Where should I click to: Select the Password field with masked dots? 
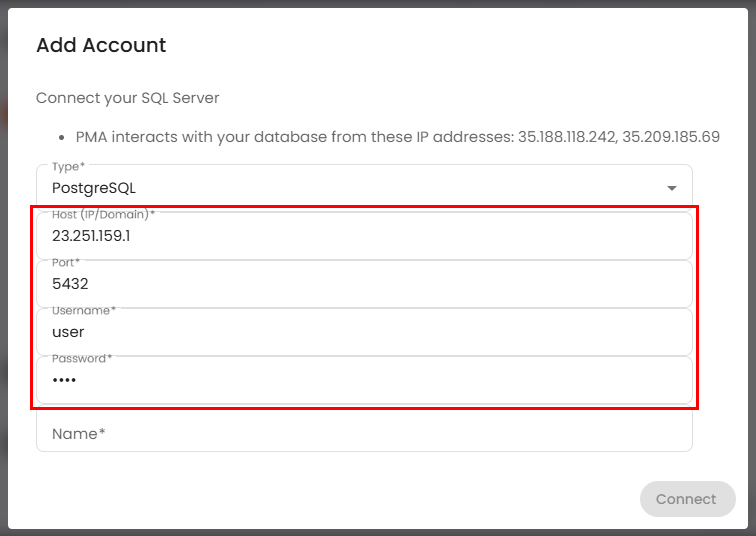pos(364,380)
